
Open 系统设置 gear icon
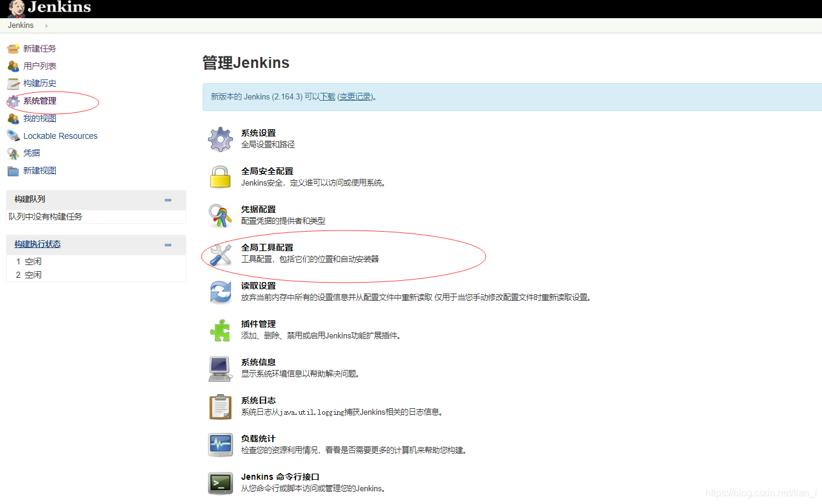coord(220,139)
